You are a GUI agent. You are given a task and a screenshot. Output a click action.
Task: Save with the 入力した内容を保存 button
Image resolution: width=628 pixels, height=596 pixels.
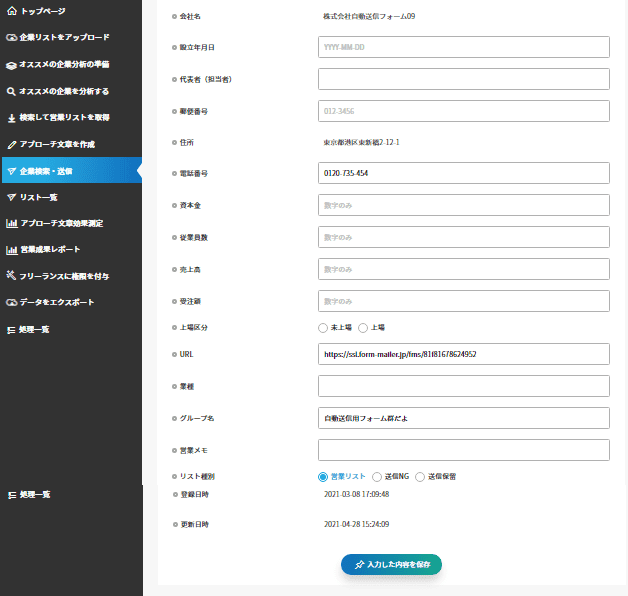(391, 564)
